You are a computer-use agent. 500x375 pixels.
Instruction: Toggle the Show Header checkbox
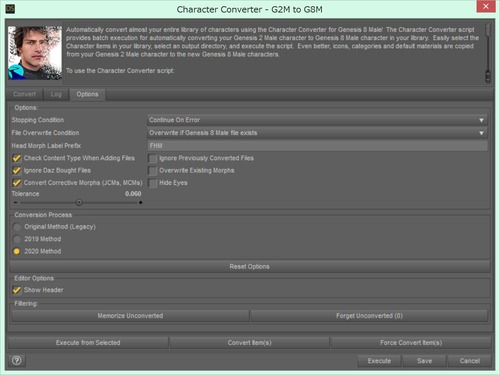point(17,290)
